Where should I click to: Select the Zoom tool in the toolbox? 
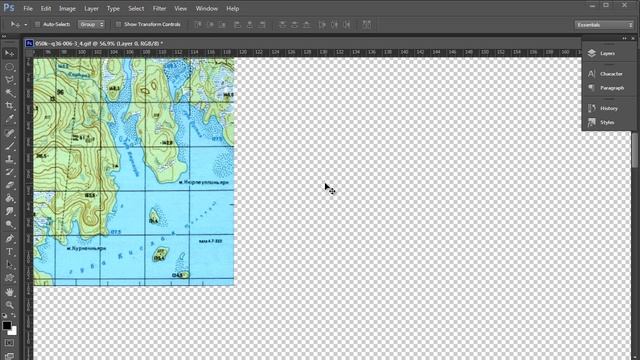9,305
